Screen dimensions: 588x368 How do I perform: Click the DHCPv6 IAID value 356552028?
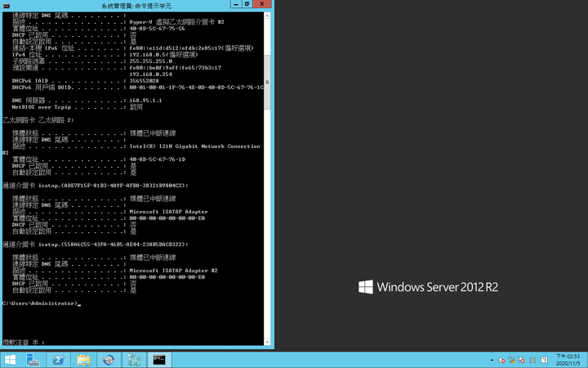tap(144, 81)
